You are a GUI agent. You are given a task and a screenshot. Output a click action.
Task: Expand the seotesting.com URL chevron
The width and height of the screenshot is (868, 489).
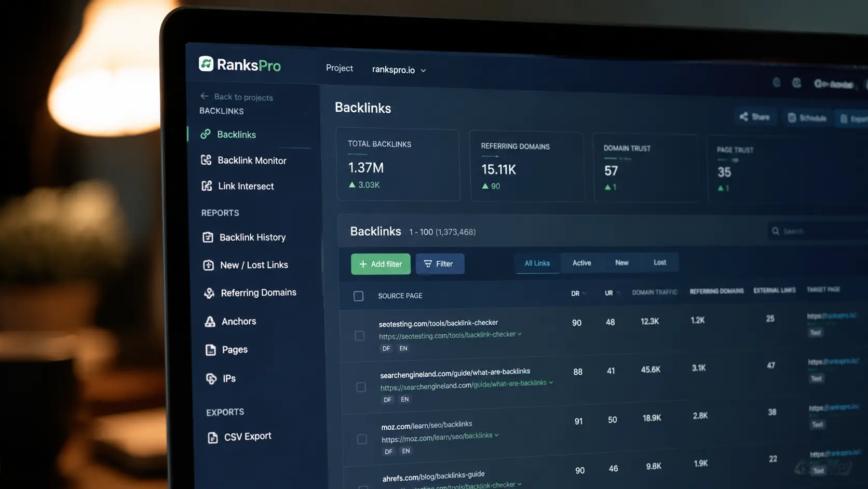[x=520, y=334]
